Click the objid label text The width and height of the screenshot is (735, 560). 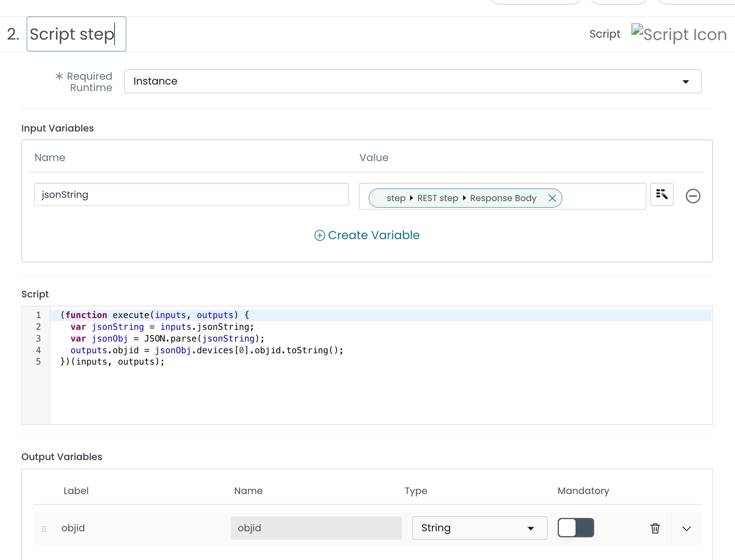[x=73, y=528]
